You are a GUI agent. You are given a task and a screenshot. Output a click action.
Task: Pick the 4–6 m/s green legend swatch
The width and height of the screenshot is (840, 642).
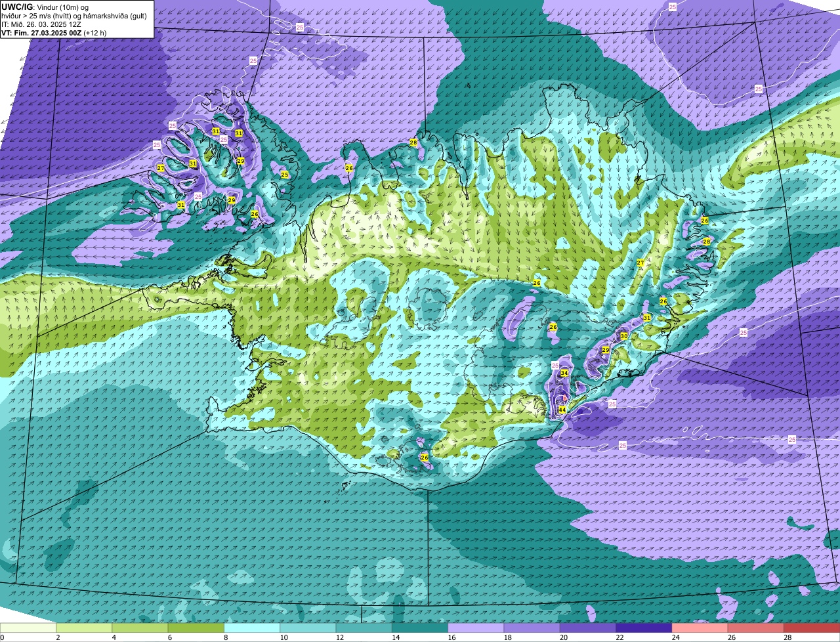click(140, 628)
